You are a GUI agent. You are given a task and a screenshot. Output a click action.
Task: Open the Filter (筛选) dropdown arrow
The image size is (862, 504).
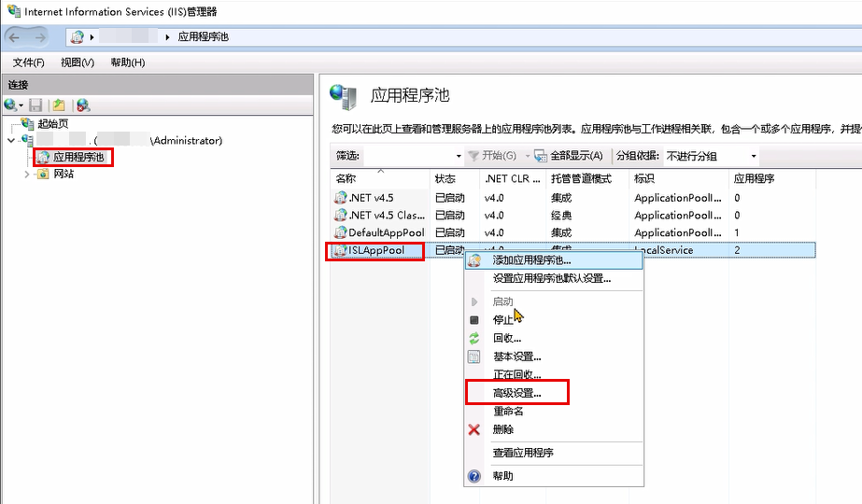[459, 156]
